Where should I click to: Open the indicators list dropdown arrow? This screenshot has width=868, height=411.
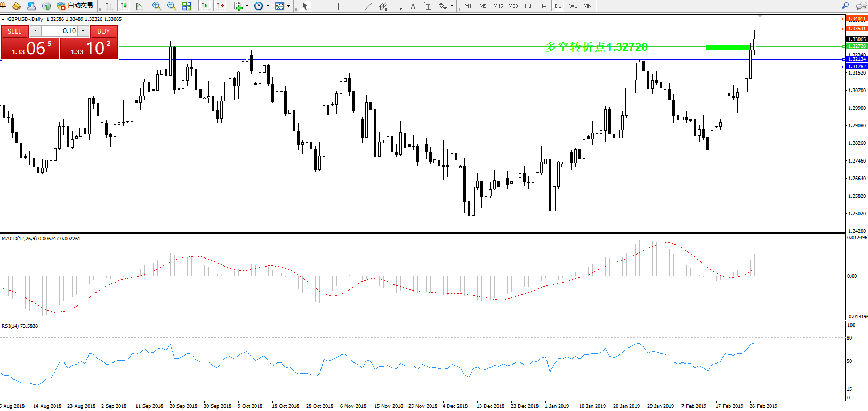click(x=247, y=6)
